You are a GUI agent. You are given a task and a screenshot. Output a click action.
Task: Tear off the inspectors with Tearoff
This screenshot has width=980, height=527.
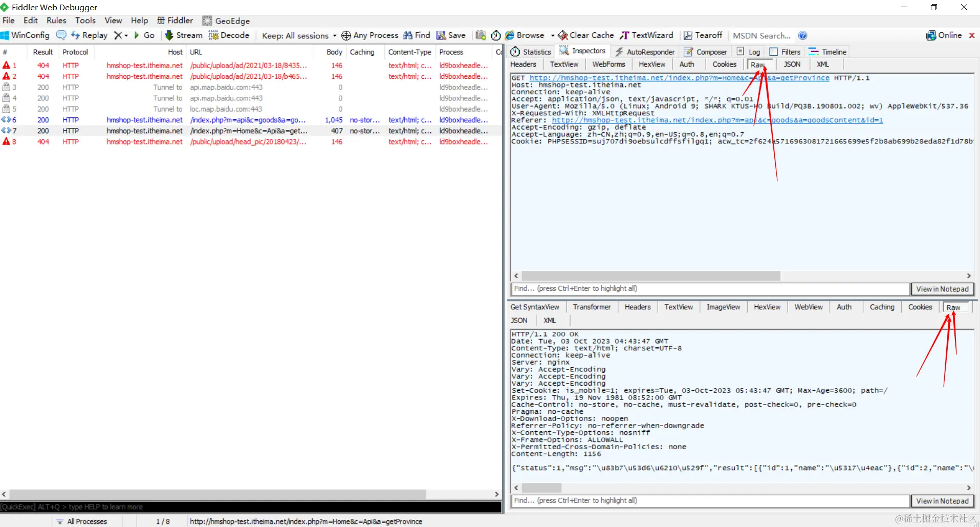[x=703, y=35]
